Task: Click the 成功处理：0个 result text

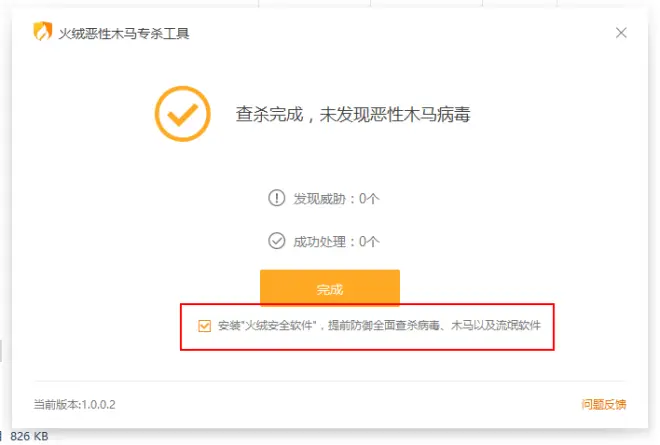Action: 335,240
